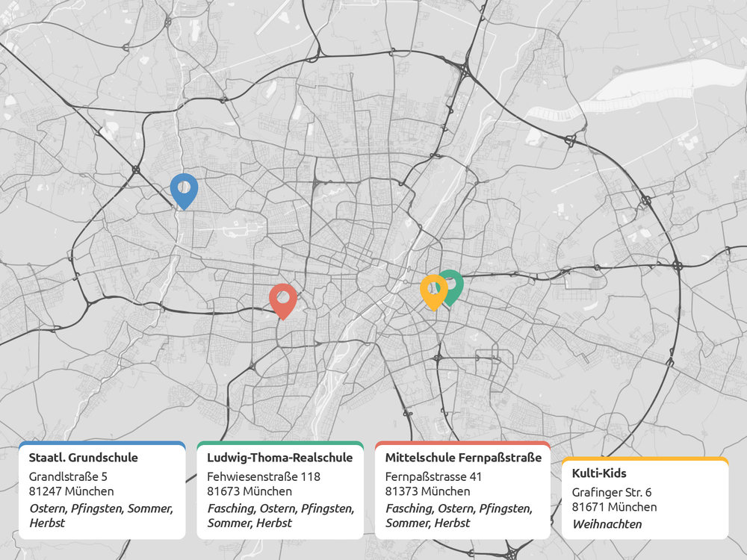Click the red map pin marker

pyautogui.click(x=283, y=299)
